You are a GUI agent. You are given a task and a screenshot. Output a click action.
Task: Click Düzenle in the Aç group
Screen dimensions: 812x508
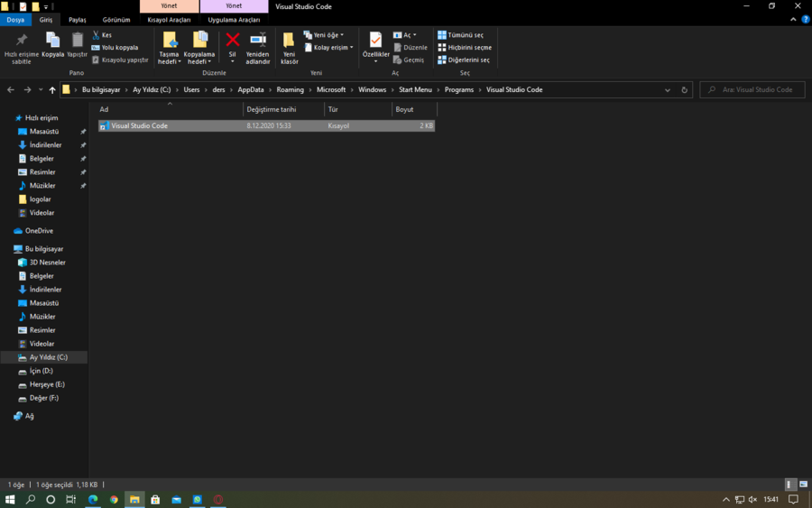pyautogui.click(x=411, y=47)
